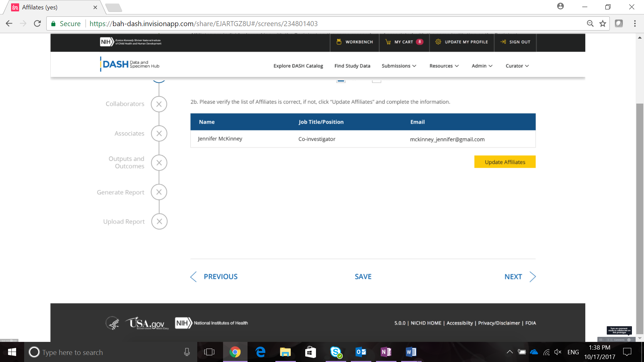The image size is (644, 362).
Task: Bookmark this page with star icon
Action: (603, 23)
